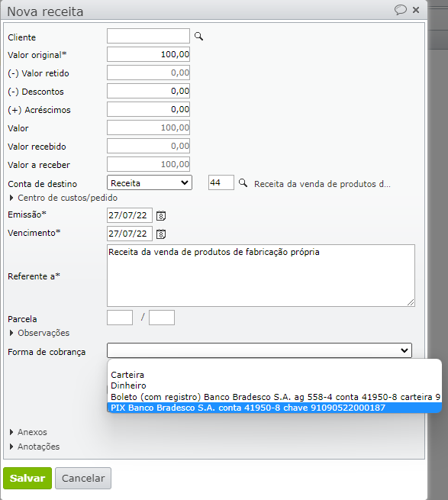
Task: Close the Nova receita dialog
Action: pos(416,10)
